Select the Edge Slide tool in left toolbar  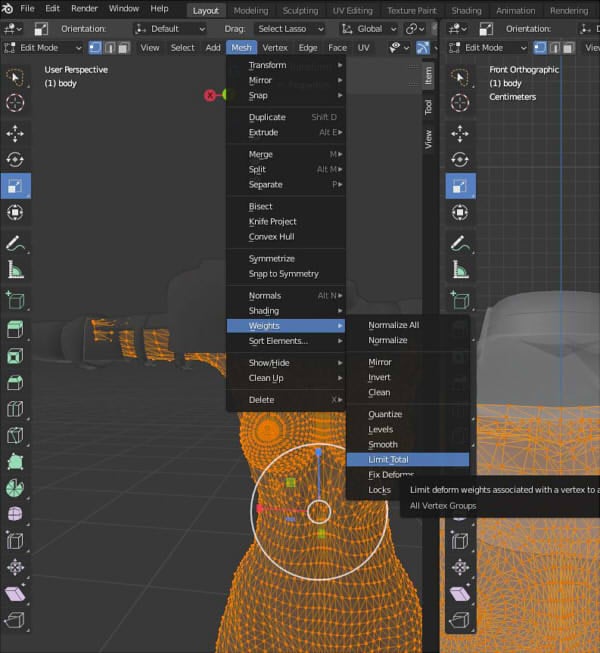pyautogui.click(x=15, y=541)
